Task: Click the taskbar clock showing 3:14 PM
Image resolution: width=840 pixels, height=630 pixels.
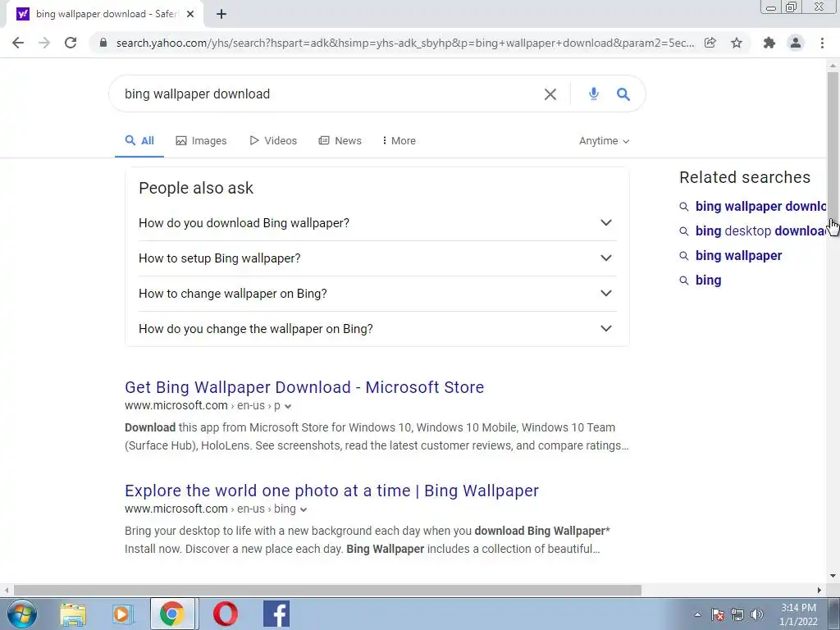Action: [798, 614]
